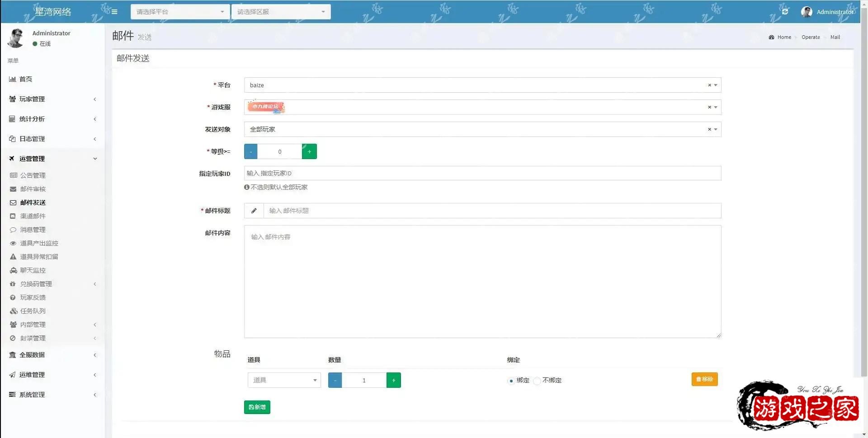Click the pencil icon beside mail title
Viewport: 868px width, 438px height.
tap(254, 211)
